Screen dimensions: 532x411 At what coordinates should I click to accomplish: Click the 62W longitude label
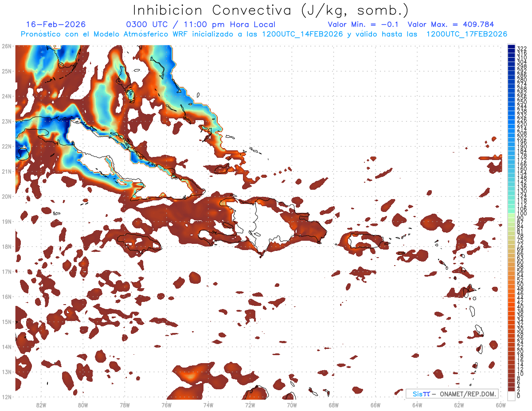pos(459,404)
